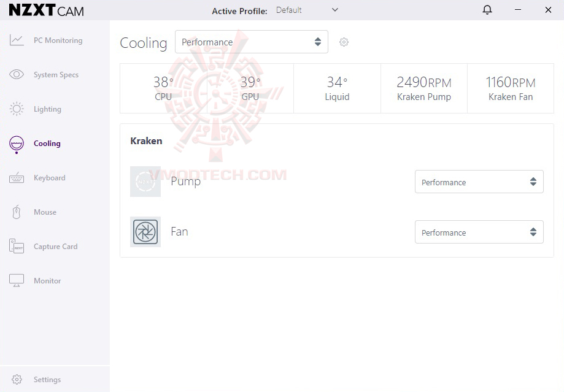The height and width of the screenshot is (392, 564).
Task: Expand the Active Profile Default dropdown
Action: [307, 10]
